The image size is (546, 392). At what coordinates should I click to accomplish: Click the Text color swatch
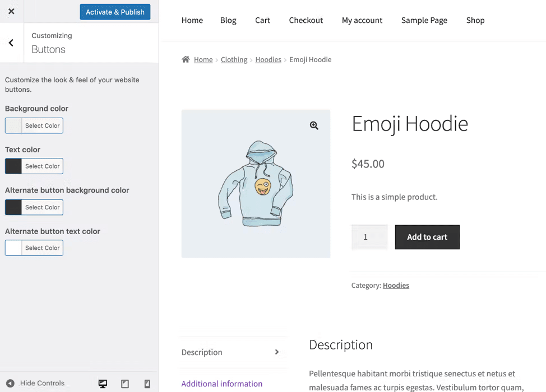click(x=13, y=166)
